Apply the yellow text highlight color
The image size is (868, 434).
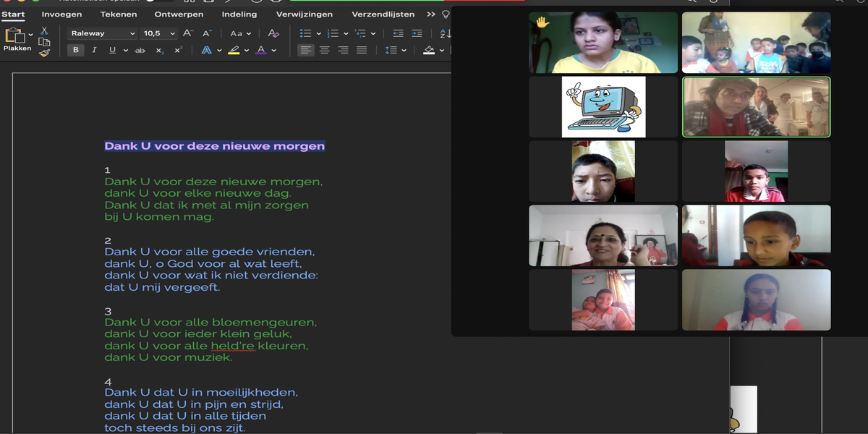pos(233,50)
